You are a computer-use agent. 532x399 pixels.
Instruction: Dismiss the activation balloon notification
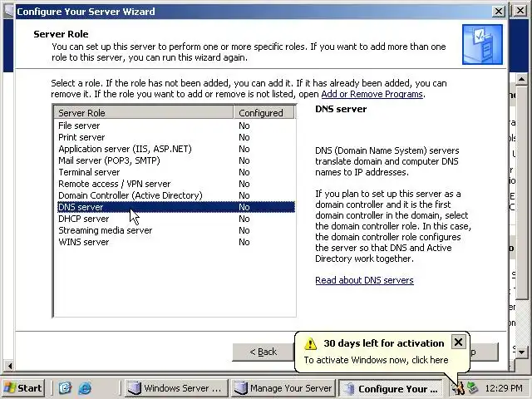coord(458,342)
